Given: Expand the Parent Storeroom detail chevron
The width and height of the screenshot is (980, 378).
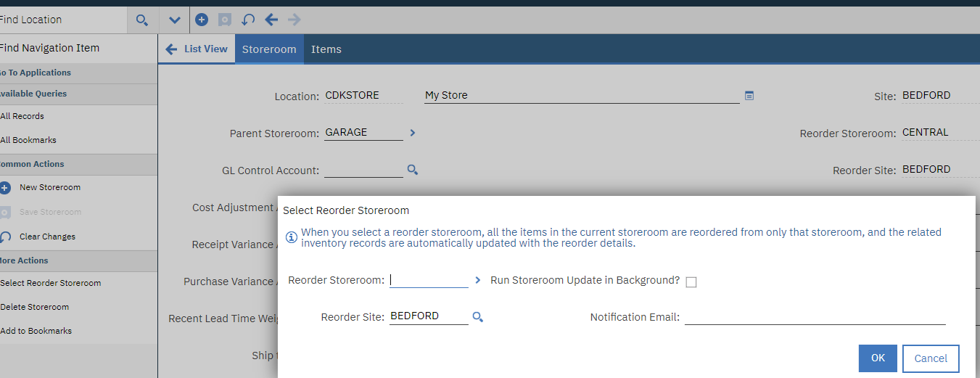Looking at the screenshot, I should tap(412, 133).
